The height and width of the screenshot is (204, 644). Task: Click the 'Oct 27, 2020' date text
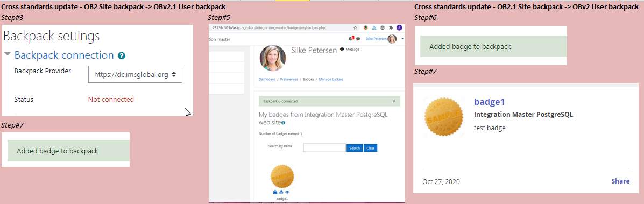[441, 181]
